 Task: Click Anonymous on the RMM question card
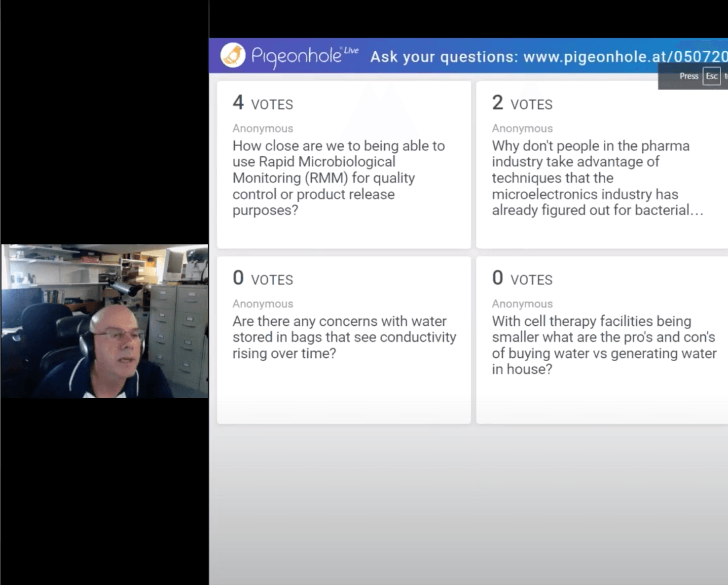tap(263, 128)
